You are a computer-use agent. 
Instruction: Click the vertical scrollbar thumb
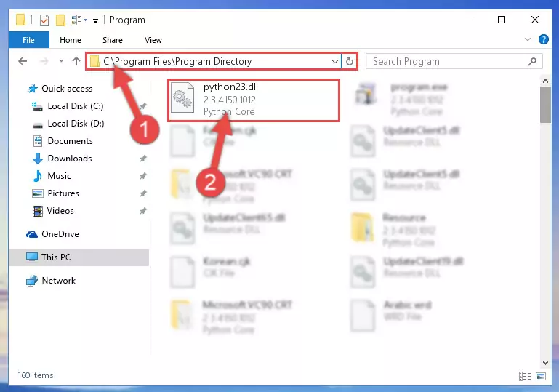click(545, 105)
